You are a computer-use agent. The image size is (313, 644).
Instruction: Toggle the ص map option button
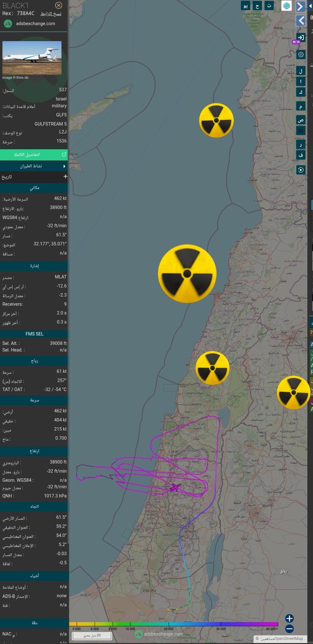pos(301,120)
